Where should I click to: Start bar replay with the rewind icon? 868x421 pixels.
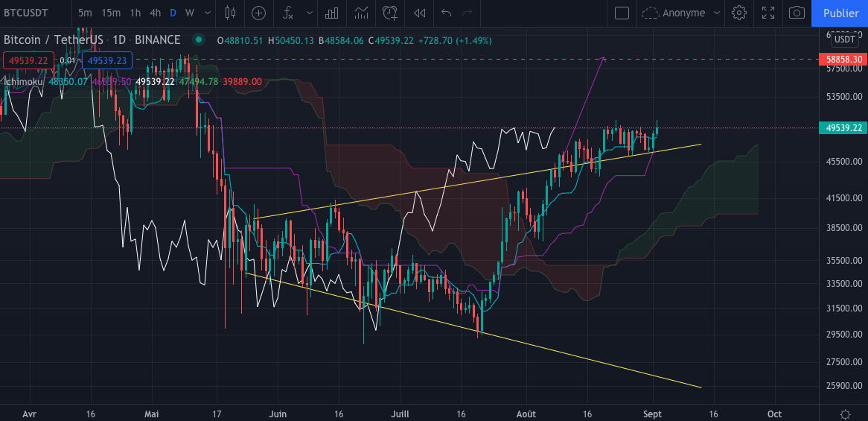click(x=420, y=13)
